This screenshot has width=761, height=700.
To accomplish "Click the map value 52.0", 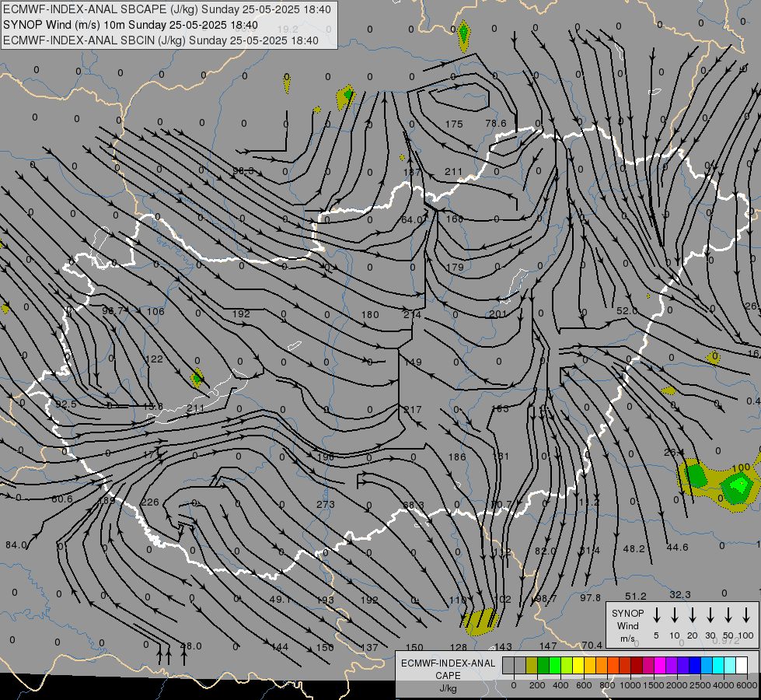I will 627,310.
